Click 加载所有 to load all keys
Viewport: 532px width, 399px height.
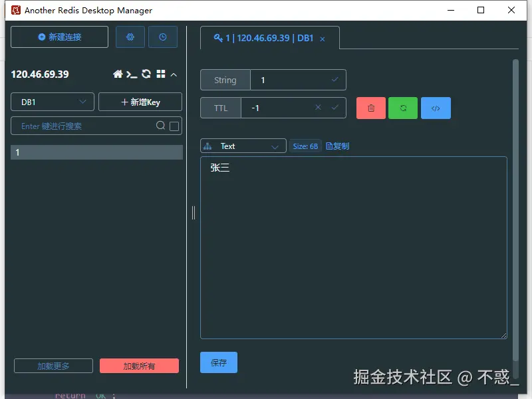tap(139, 365)
